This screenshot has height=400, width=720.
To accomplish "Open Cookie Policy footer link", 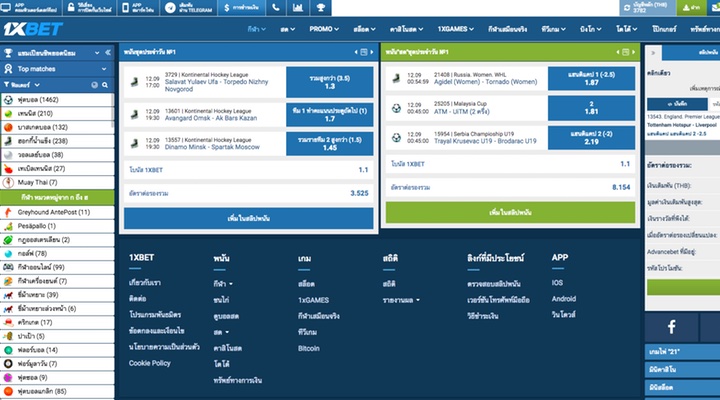I will (x=150, y=363).
